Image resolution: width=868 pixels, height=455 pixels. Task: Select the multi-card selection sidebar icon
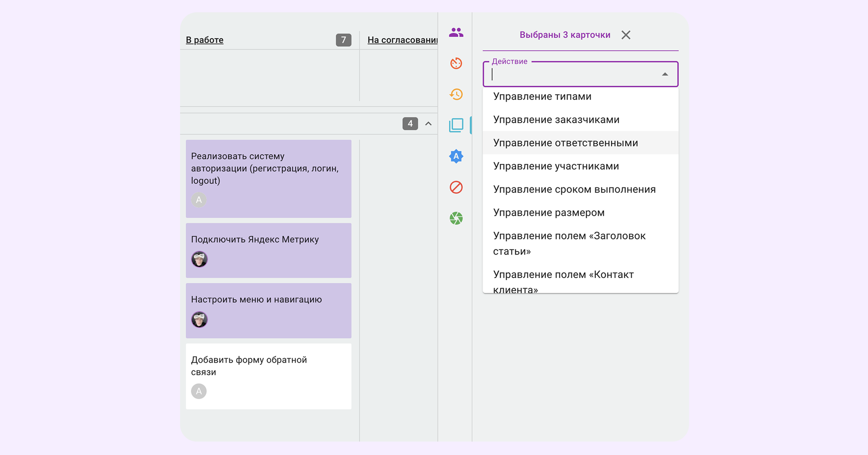456,125
